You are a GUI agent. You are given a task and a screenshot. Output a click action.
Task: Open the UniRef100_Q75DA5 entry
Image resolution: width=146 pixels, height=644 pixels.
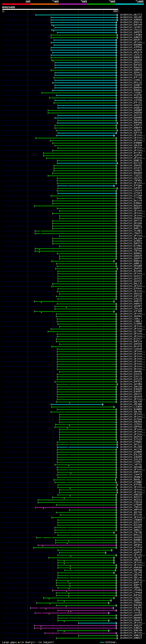pyautogui.click(x=131, y=504)
